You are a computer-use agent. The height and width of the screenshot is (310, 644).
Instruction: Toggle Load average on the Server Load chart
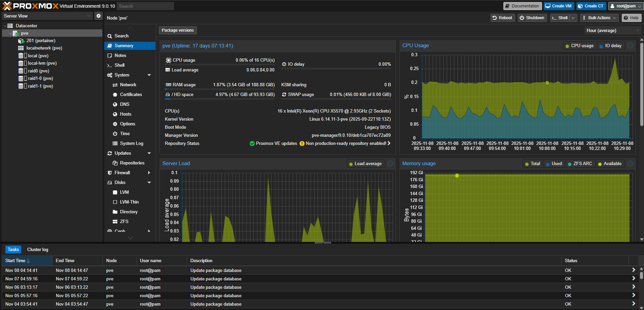(x=365, y=163)
